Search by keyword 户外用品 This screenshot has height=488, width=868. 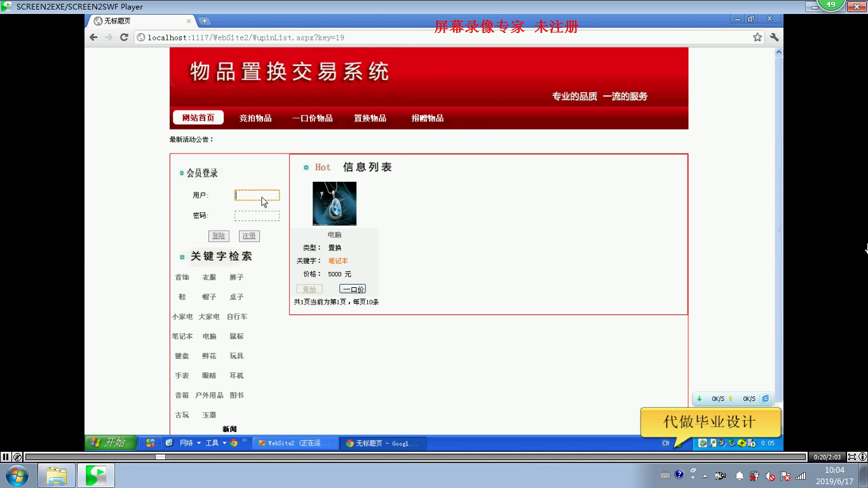click(x=209, y=395)
